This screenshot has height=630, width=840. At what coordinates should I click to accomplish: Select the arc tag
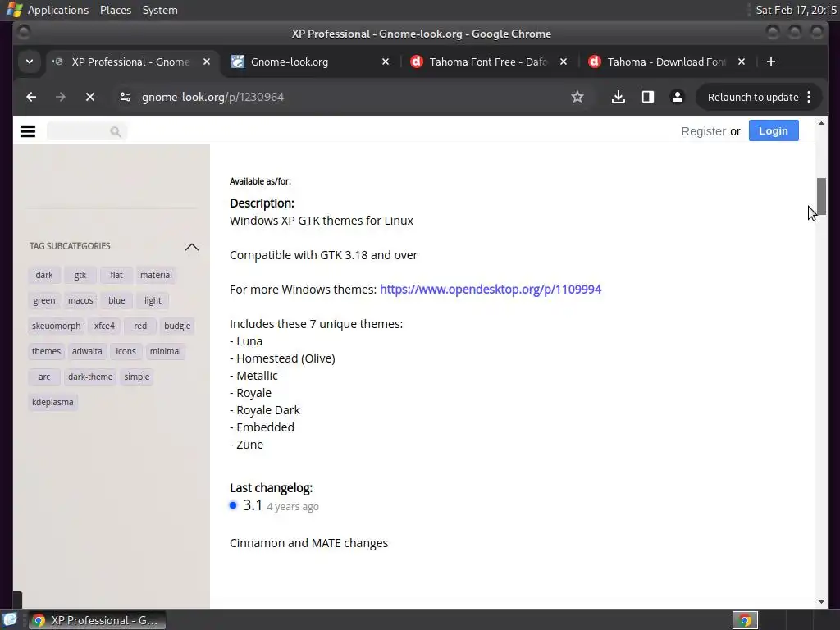(x=44, y=377)
